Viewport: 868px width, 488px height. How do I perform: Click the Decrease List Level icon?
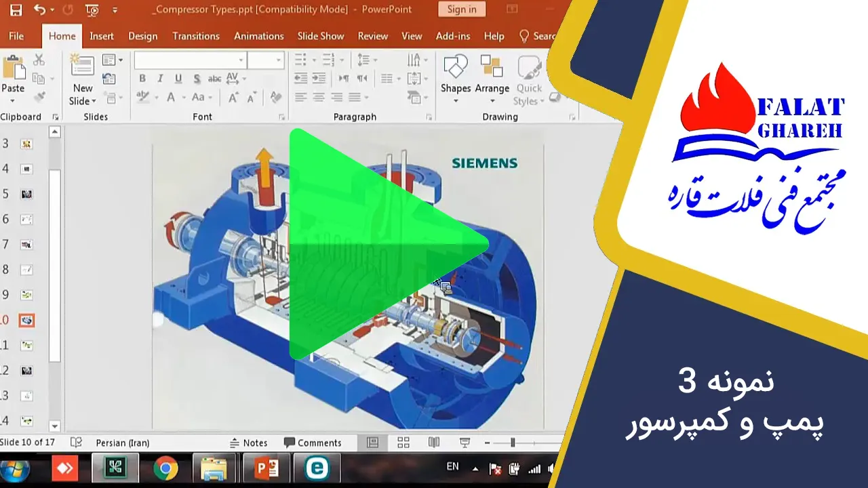(301, 79)
